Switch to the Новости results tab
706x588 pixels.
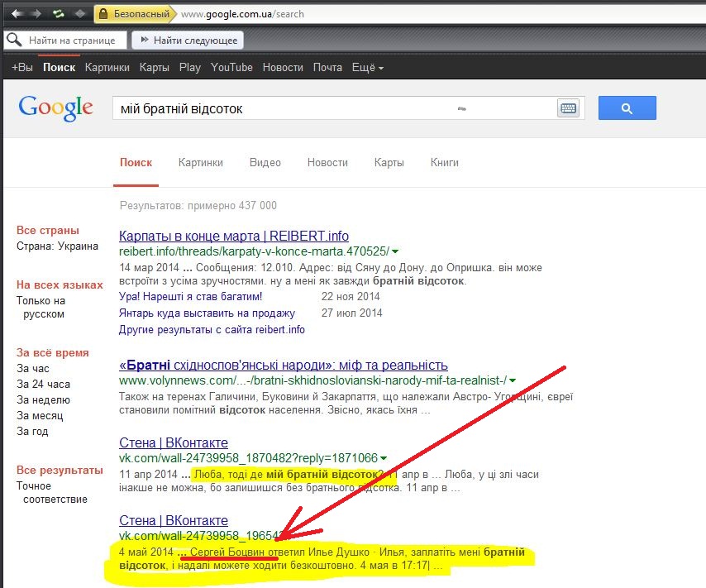(327, 163)
